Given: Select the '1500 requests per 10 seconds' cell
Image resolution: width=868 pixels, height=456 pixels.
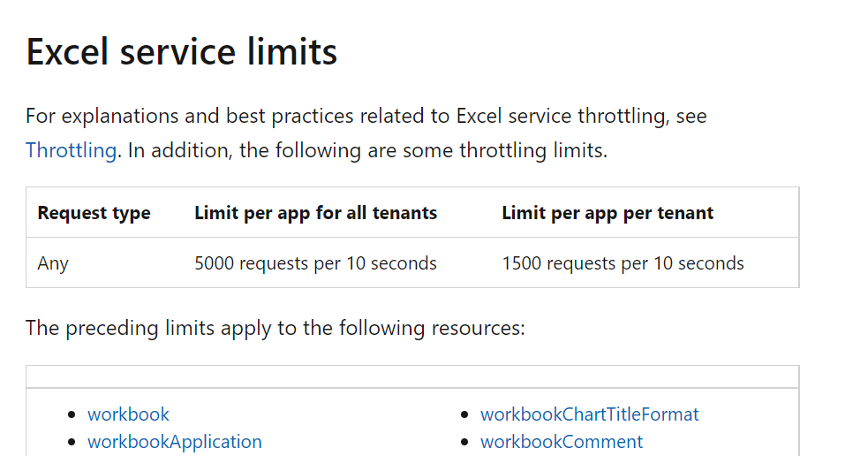Looking at the screenshot, I should [x=623, y=263].
